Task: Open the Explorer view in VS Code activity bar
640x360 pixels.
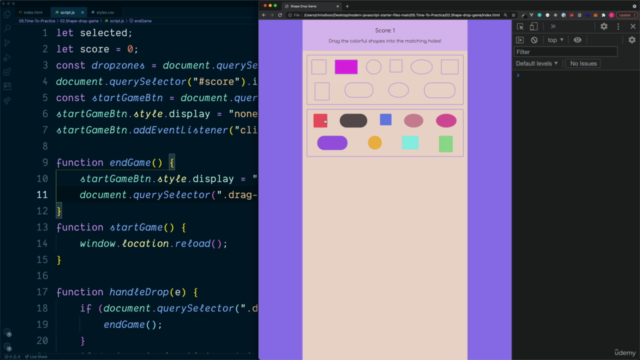Action: tap(7, 14)
